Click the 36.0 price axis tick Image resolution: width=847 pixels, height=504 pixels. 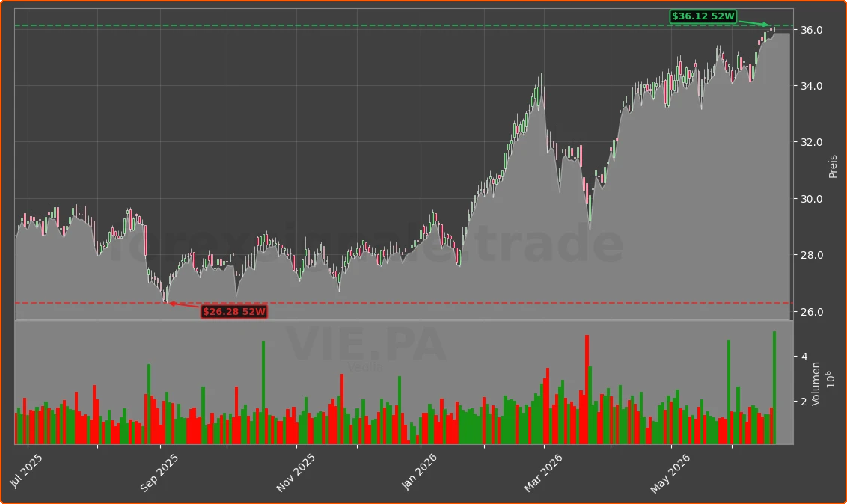pos(811,30)
